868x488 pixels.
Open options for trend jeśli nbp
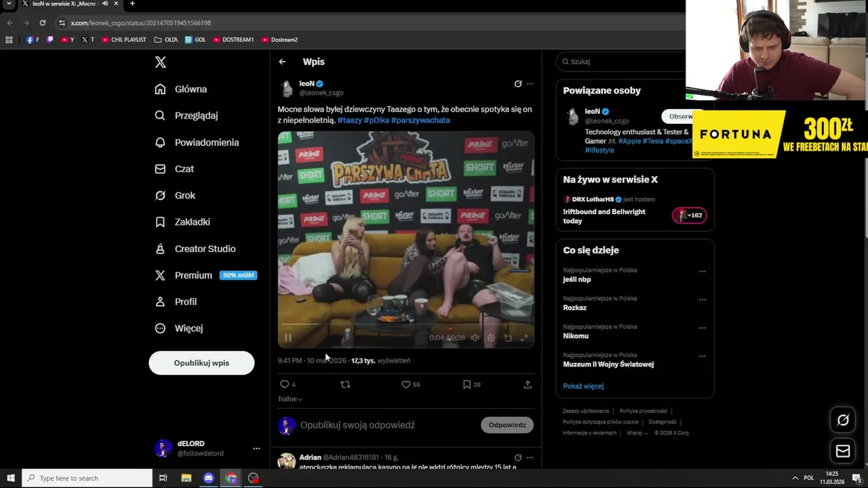click(x=703, y=271)
